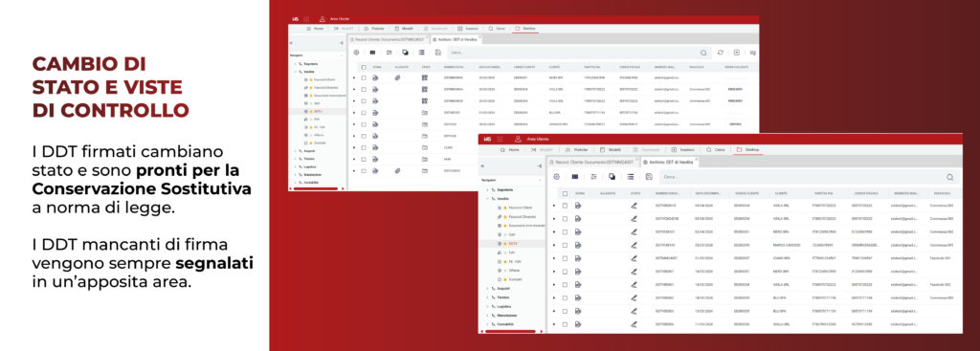The height and width of the screenshot is (351, 980).
Task: Click user profile icon in front window header
Action: (x=518, y=140)
